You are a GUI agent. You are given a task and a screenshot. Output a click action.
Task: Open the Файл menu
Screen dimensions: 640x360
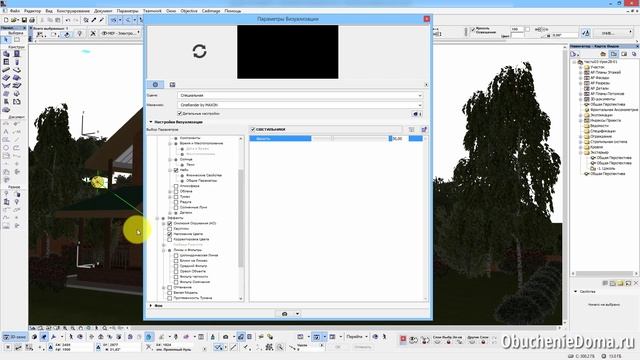click(x=15, y=11)
